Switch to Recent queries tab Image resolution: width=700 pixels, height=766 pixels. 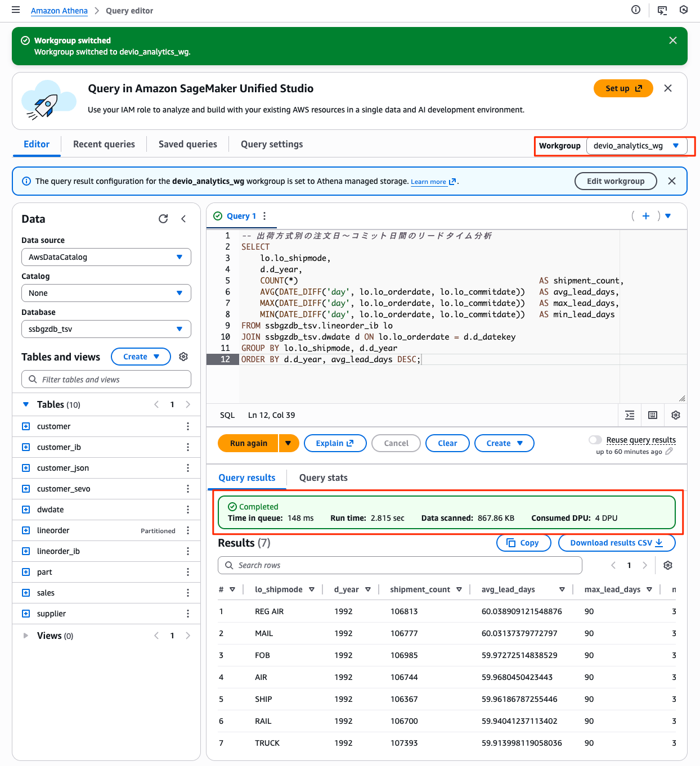104,144
